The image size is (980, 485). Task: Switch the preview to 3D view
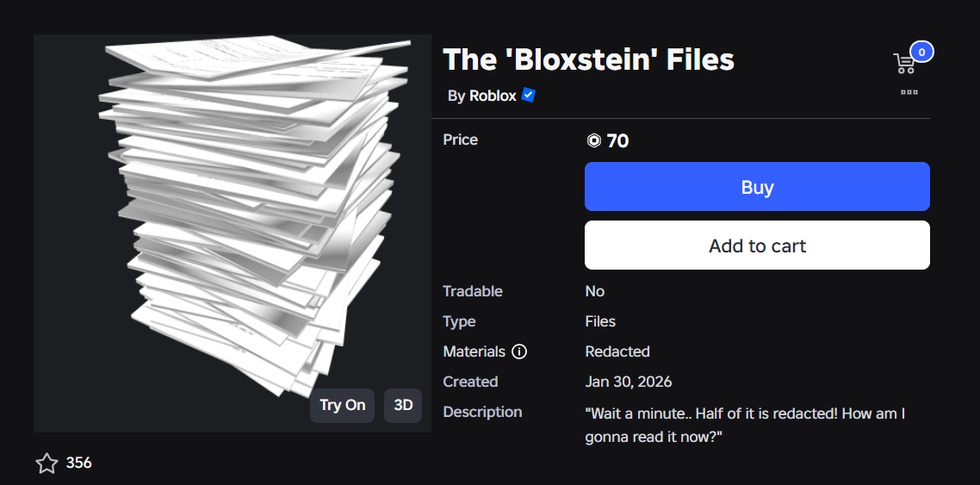pyautogui.click(x=403, y=405)
